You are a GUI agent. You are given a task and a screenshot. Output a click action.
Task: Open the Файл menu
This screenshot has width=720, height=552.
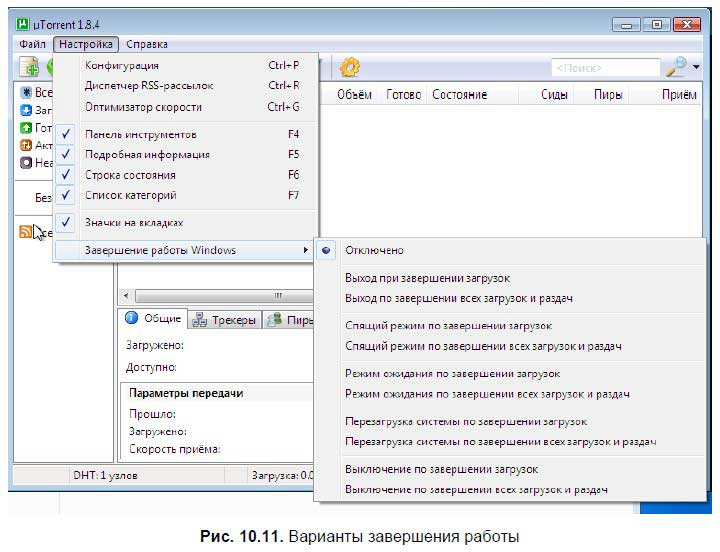tap(32, 44)
